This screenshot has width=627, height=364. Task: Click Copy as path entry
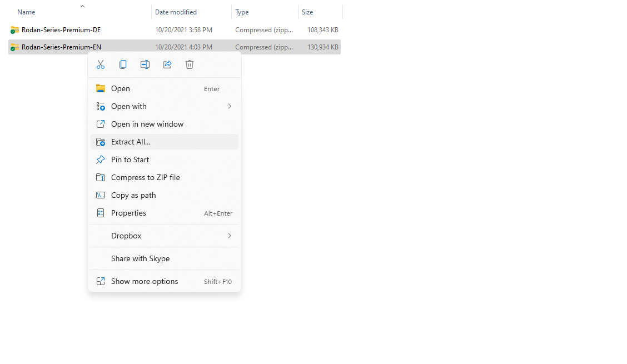tap(133, 195)
